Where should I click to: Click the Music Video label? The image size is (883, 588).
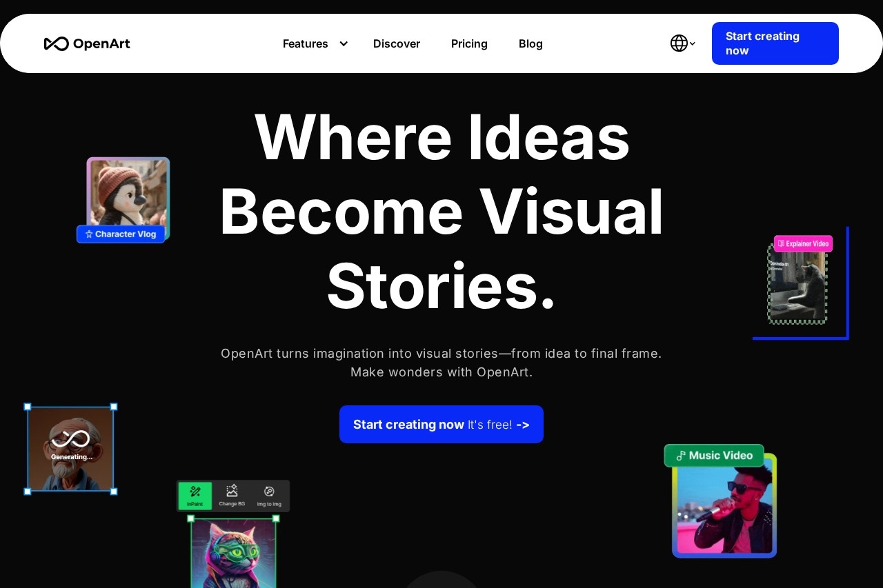(x=714, y=456)
